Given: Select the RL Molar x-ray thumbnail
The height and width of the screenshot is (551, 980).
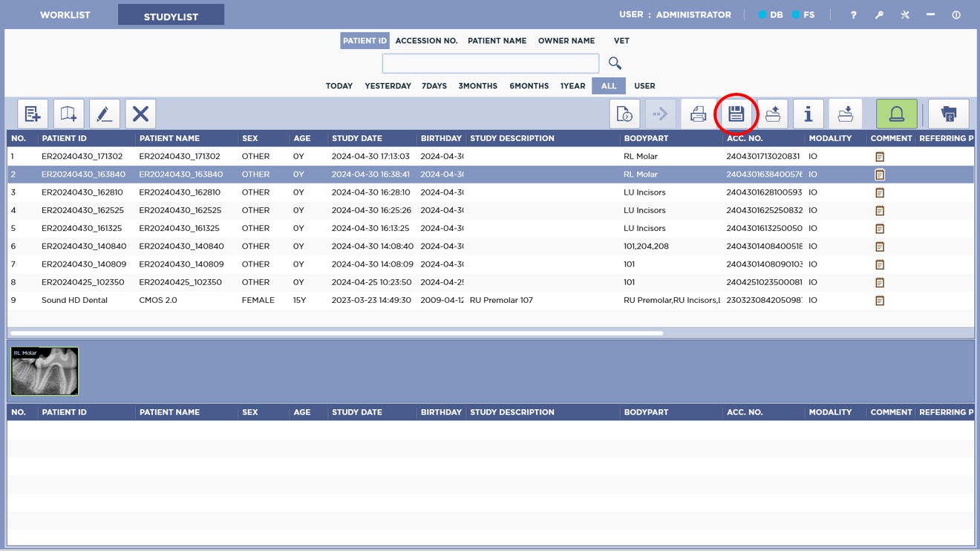Looking at the screenshot, I should pyautogui.click(x=45, y=371).
